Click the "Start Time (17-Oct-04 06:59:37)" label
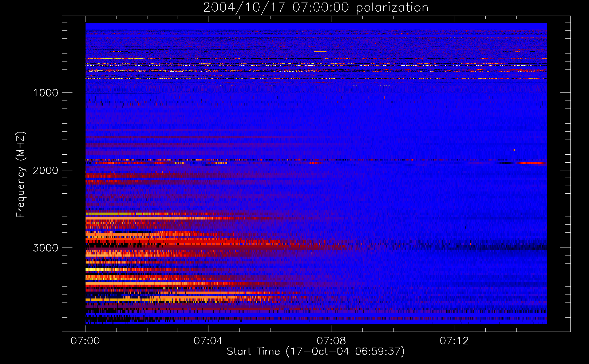This screenshot has height=364, width=589. pos(316,352)
